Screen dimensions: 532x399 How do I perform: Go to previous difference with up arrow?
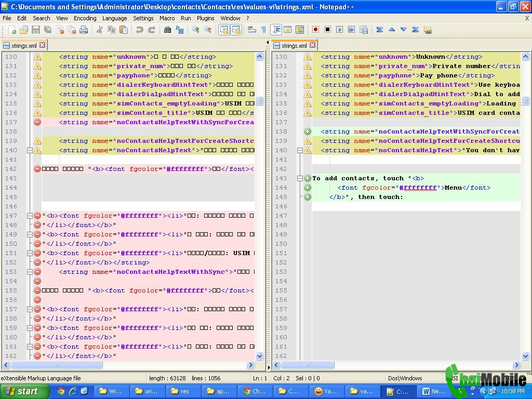(x=392, y=30)
